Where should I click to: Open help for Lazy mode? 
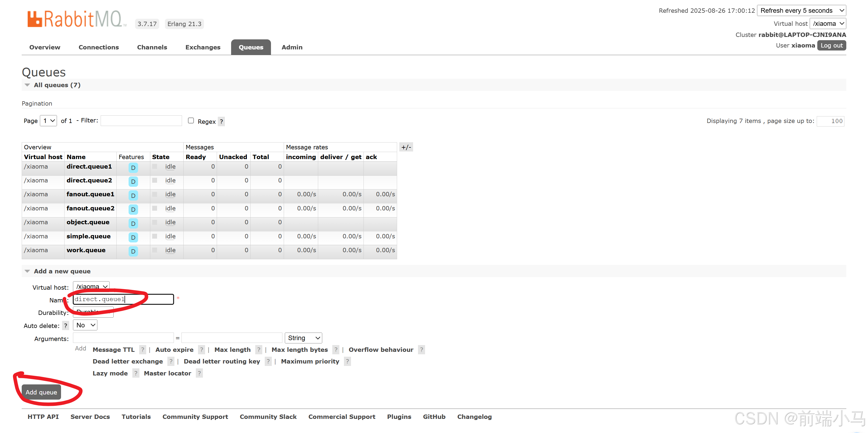point(136,373)
